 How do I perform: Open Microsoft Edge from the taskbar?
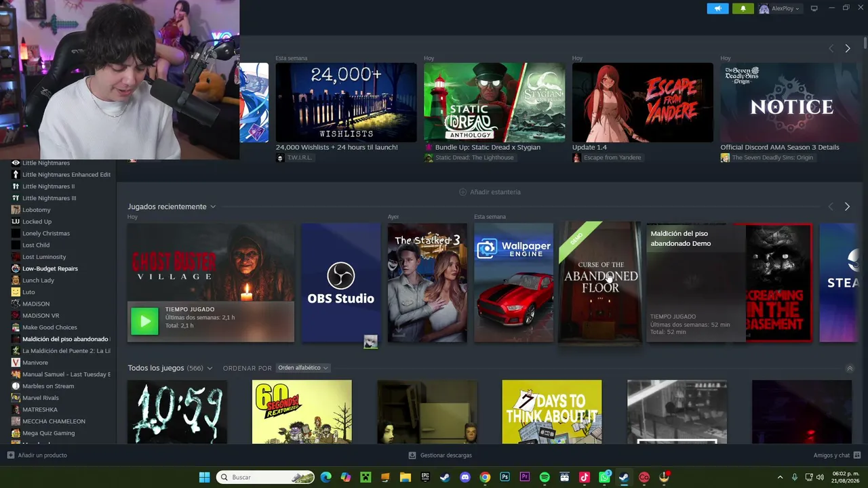[326, 477]
